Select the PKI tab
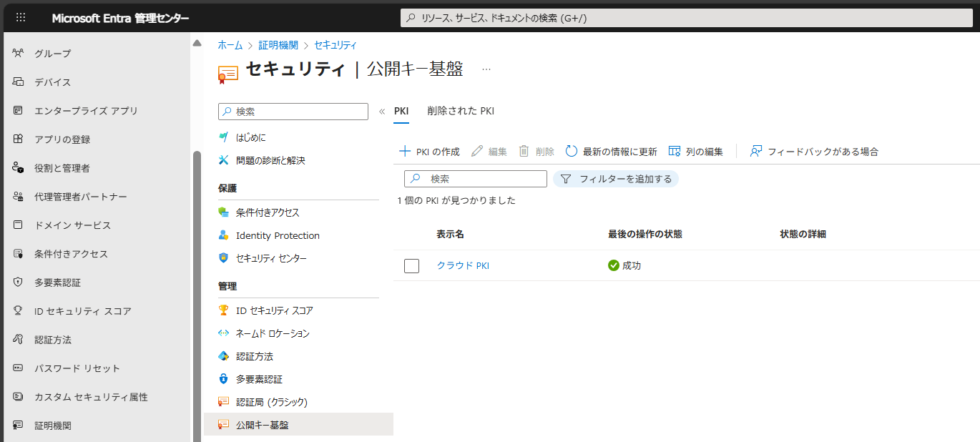The image size is (980, 442). pyautogui.click(x=401, y=111)
